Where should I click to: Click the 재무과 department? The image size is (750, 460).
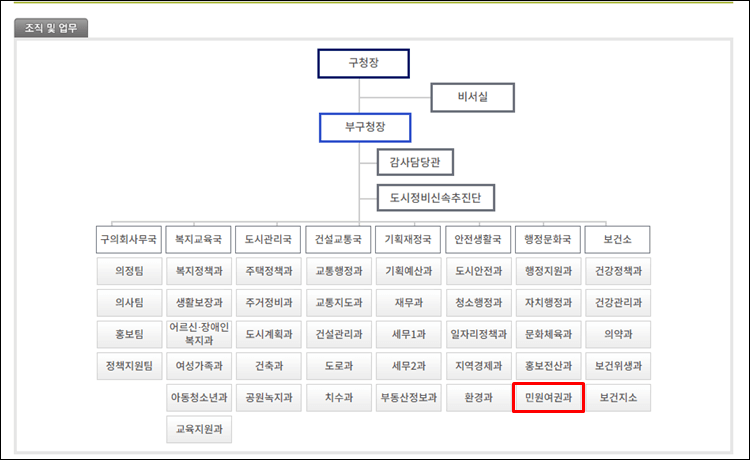coord(408,303)
